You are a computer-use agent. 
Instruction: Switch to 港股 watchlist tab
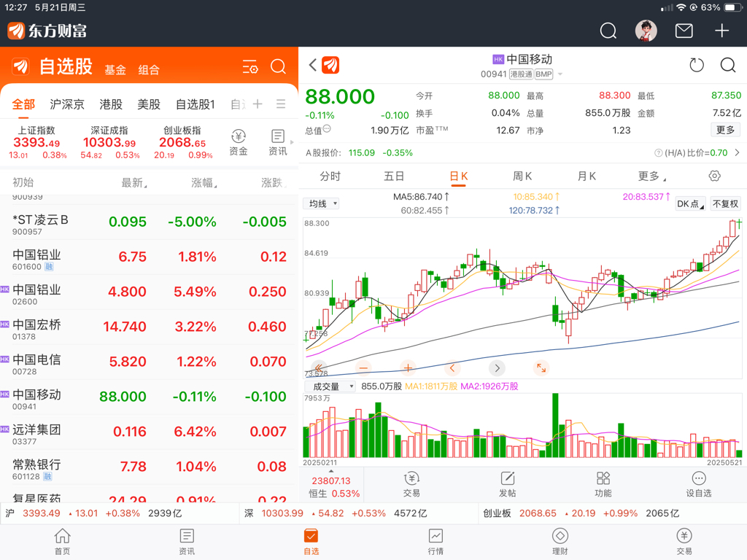(111, 104)
